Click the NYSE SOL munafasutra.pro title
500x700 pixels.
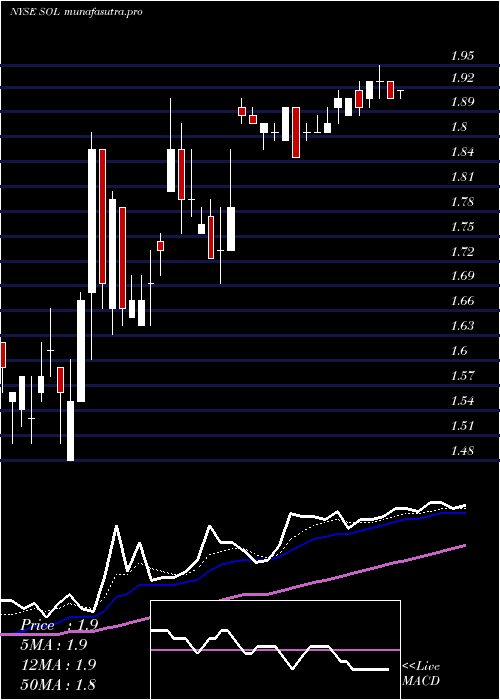75,12
